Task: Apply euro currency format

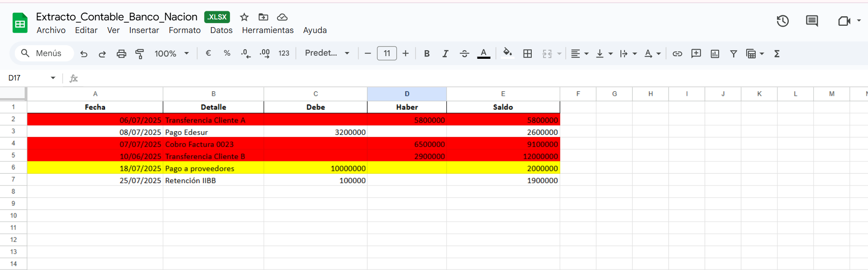Action: [208, 53]
